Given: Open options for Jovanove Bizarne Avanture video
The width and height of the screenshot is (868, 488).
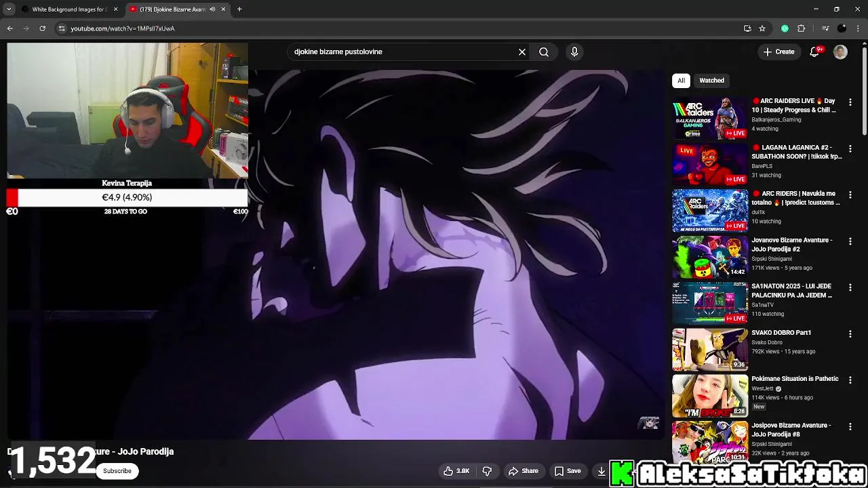Looking at the screenshot, I should [850, 241].
